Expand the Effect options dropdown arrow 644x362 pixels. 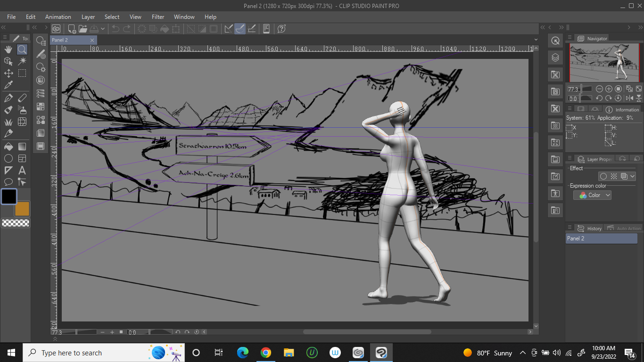click(x=632, y=176)
